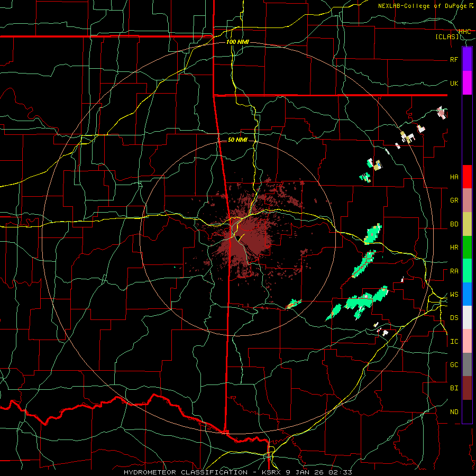Image resolution: width=476 pixels, height=476 pixels.
Task: Click the HR legend label
Action: click(x=454, y=248)
